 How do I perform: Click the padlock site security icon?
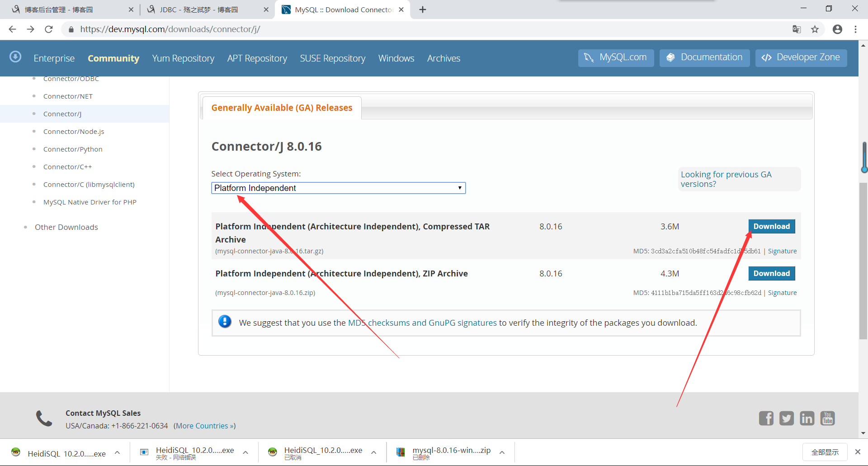(71, 29)
